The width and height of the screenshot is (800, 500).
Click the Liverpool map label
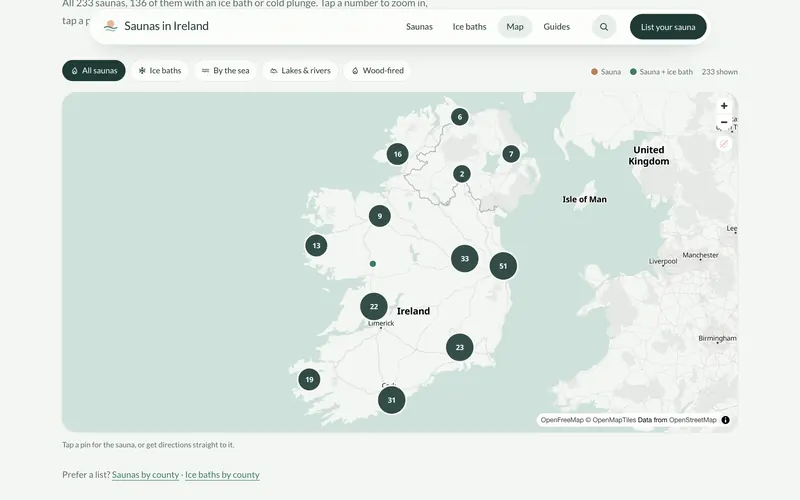coord(663,261)
